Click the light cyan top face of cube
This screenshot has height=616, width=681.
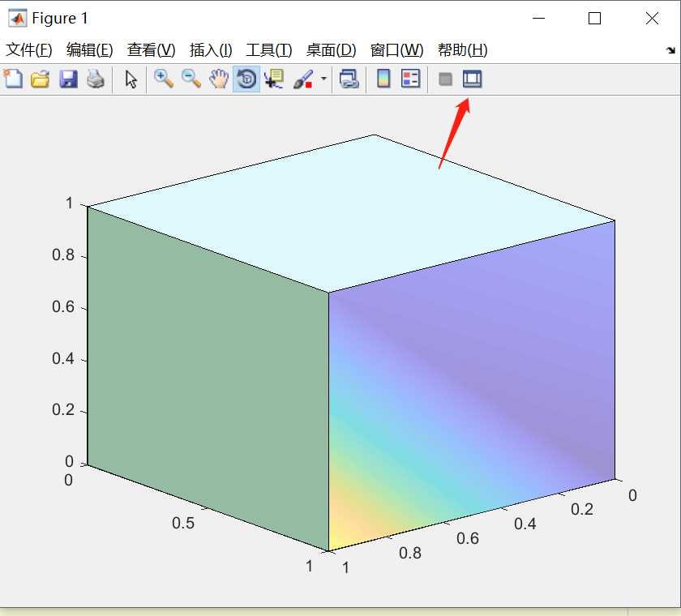click(352, 212)
